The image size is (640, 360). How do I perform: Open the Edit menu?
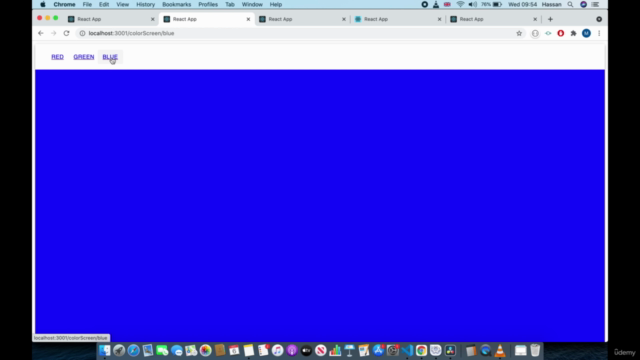[104, 4]
